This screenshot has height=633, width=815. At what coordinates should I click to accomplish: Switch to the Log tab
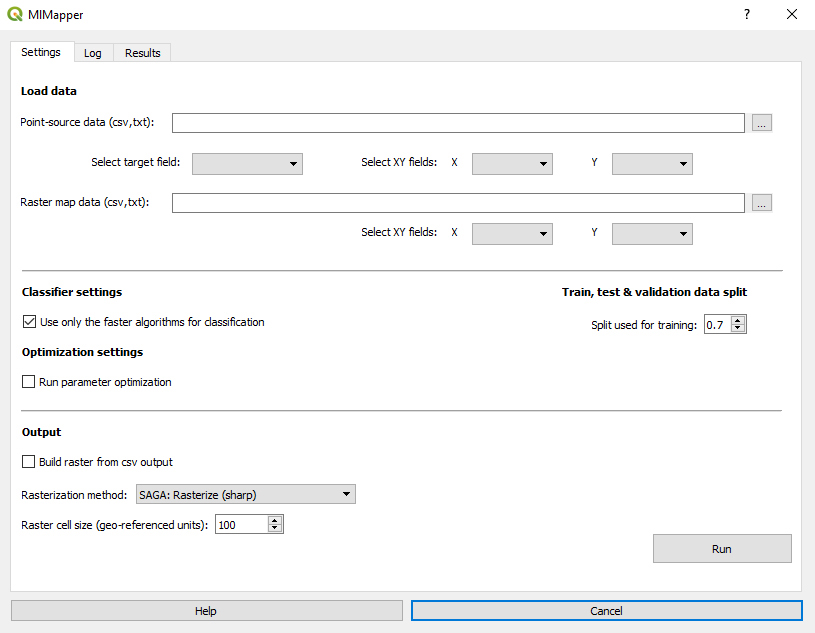[93, 53]
